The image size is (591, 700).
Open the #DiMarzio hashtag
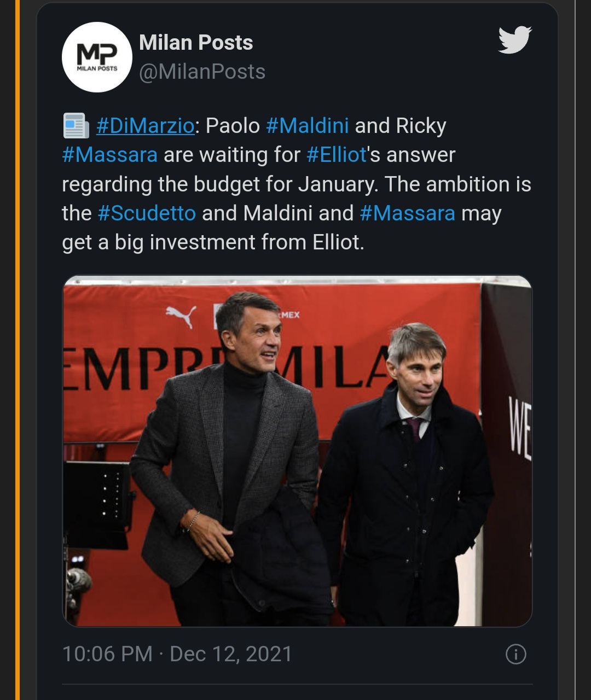[145, 126]
